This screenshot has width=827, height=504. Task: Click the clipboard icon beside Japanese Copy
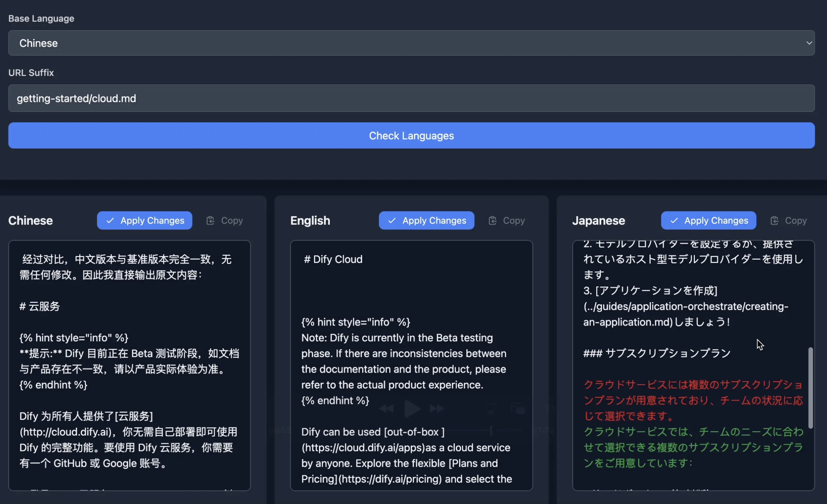coord(774,220)
